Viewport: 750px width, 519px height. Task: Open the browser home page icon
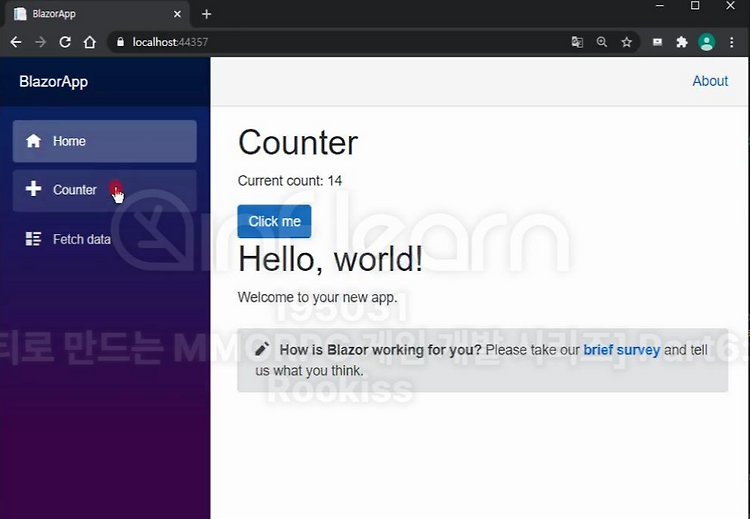pos(90,42)
